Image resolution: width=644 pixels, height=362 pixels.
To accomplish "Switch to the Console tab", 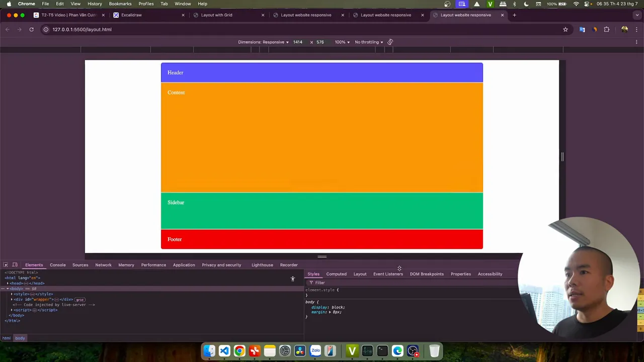I will 57,265.
